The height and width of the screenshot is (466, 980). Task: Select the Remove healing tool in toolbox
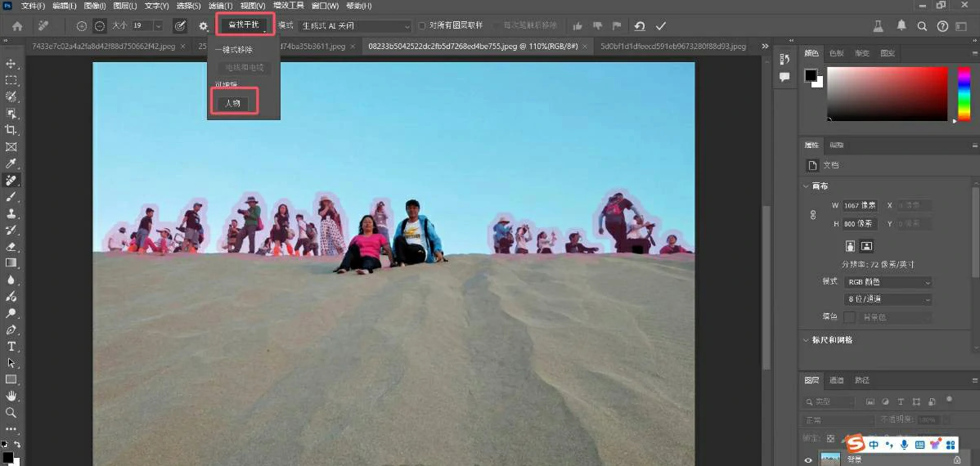pyautogui.click(x=11, y=180)
